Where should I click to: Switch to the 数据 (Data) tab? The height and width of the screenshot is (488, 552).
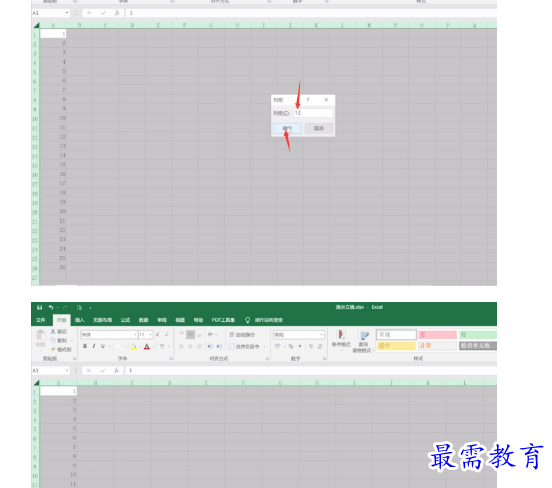tap(144, 320)
